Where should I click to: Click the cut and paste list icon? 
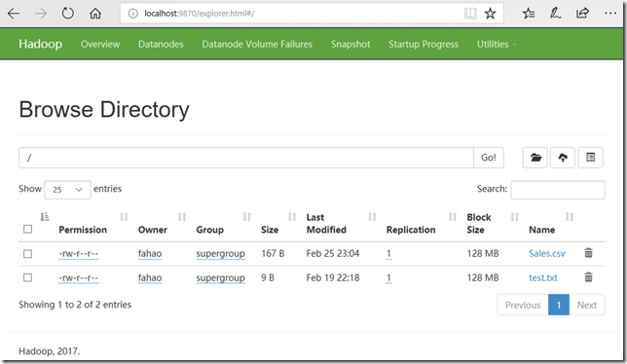[591, 158]
